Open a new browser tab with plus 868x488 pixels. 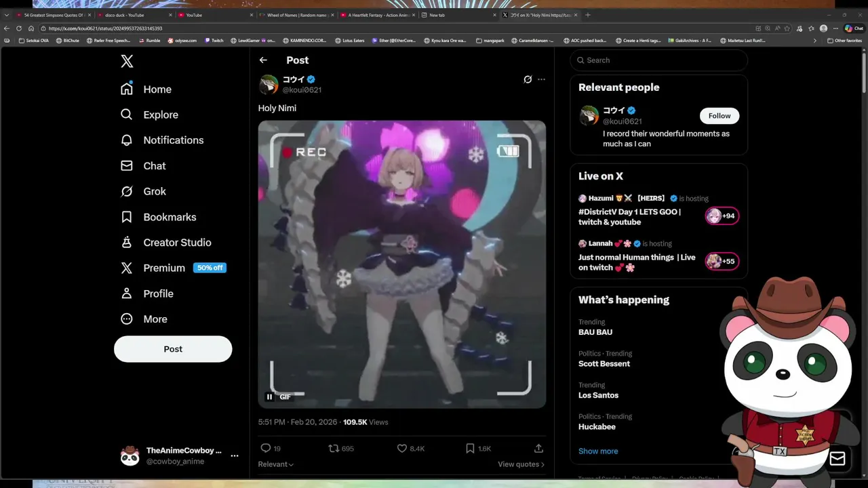[588, 15]
